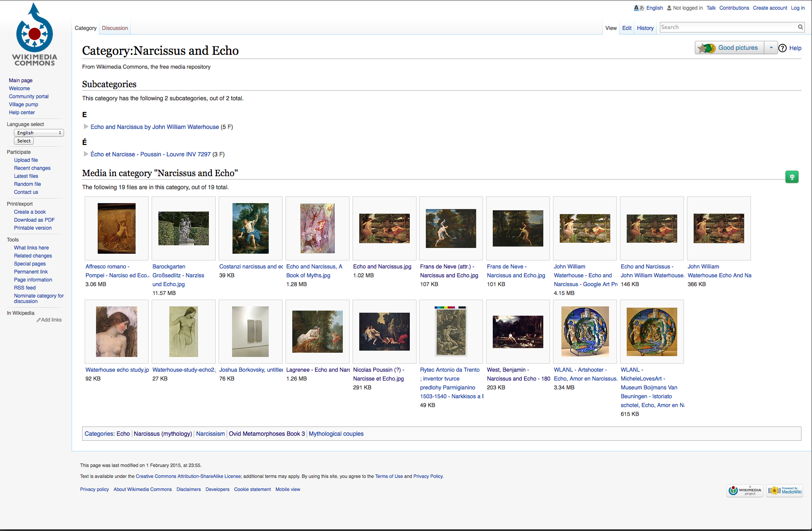
Task: Open the English language select dropdown
Action: 39,133
